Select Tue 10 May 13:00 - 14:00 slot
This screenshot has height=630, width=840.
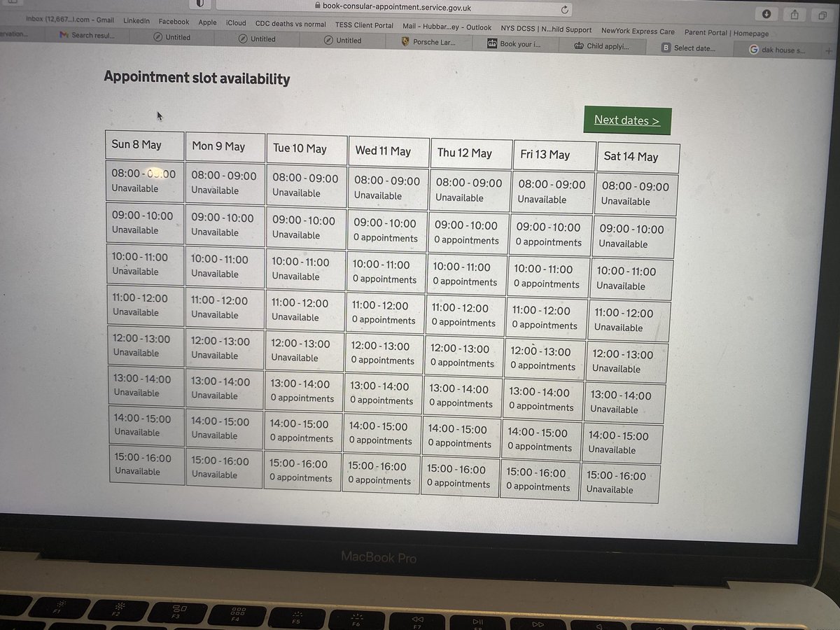pos(304,391)
